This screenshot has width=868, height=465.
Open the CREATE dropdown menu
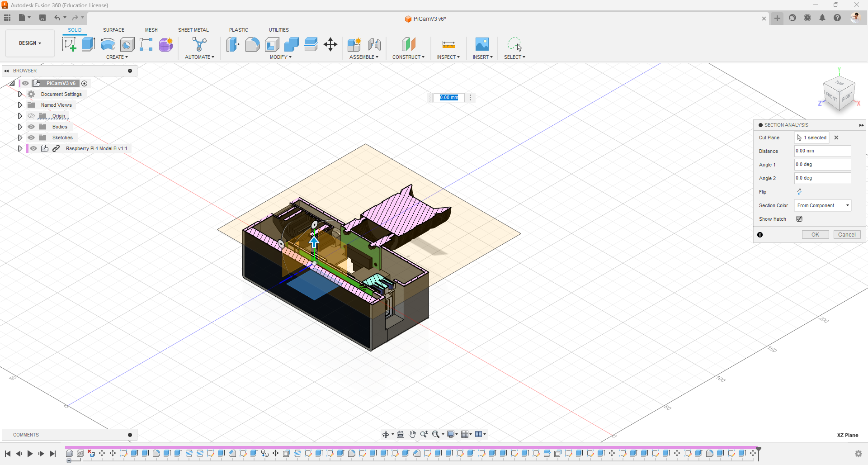click(x=117, y=57)
